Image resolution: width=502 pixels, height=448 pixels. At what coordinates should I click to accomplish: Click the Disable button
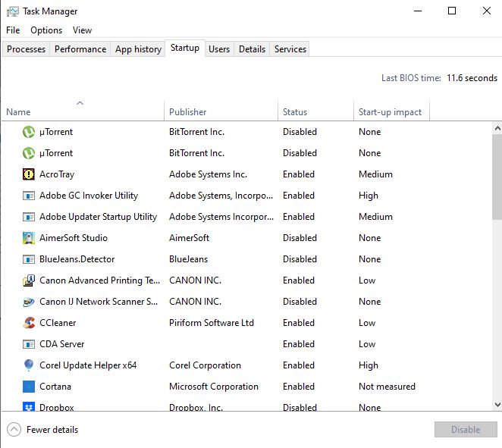point(466,430)
